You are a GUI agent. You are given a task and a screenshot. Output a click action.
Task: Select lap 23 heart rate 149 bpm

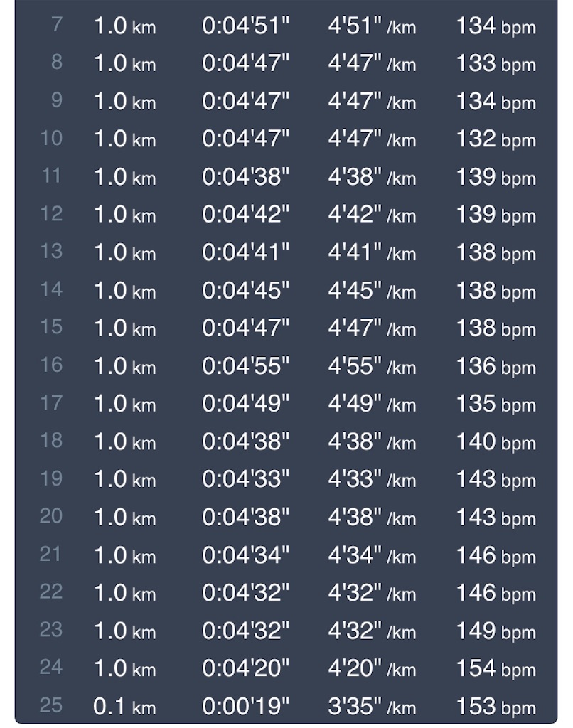pos(496,631)
